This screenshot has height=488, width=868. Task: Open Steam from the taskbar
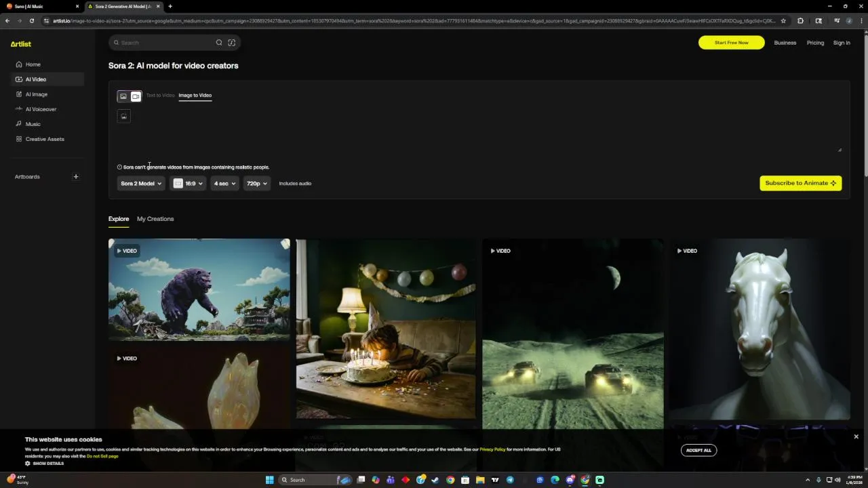coord(435,480)
